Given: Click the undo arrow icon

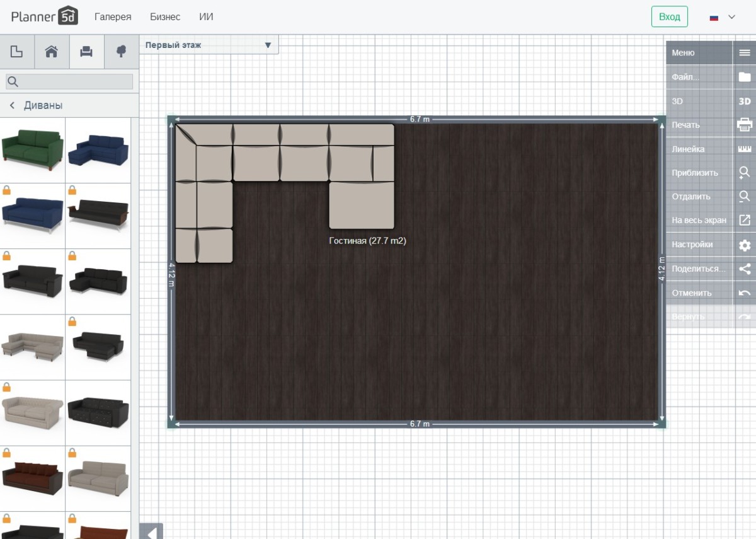Looking at the screenshot, I should click(745, 293).
